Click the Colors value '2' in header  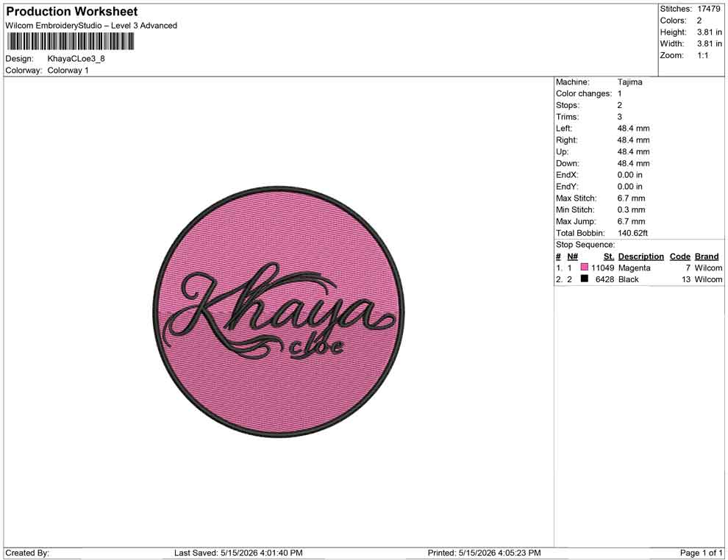click(699, 21)
